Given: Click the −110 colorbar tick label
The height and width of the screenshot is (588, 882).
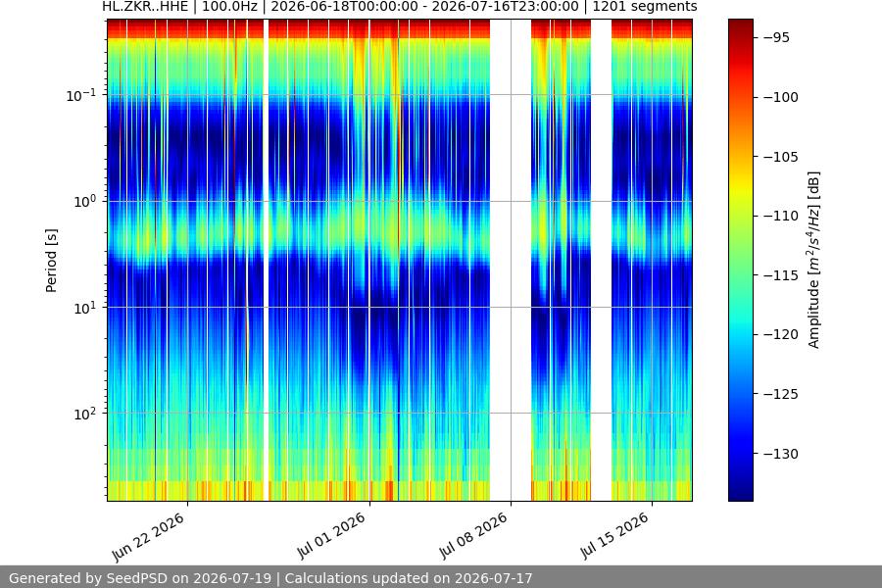Looking at the screenshot, I should 780,216.
